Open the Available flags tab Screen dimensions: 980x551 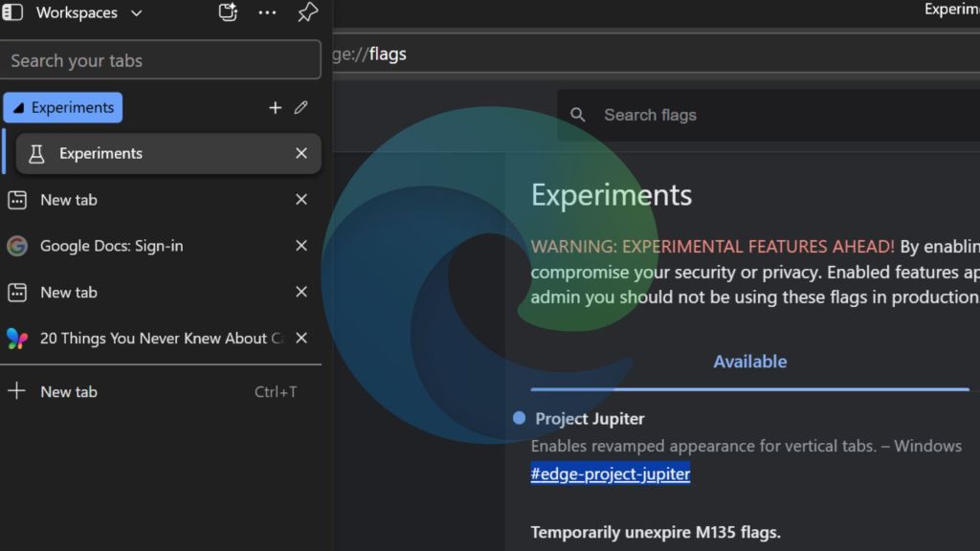(750, 362)
